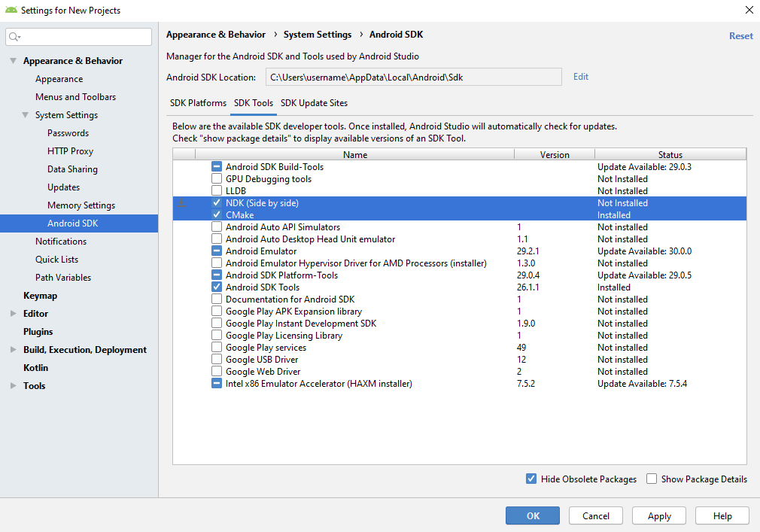Click the search magnifier icon in sidebar
This screenshot has height=532, width=760.
15,36
